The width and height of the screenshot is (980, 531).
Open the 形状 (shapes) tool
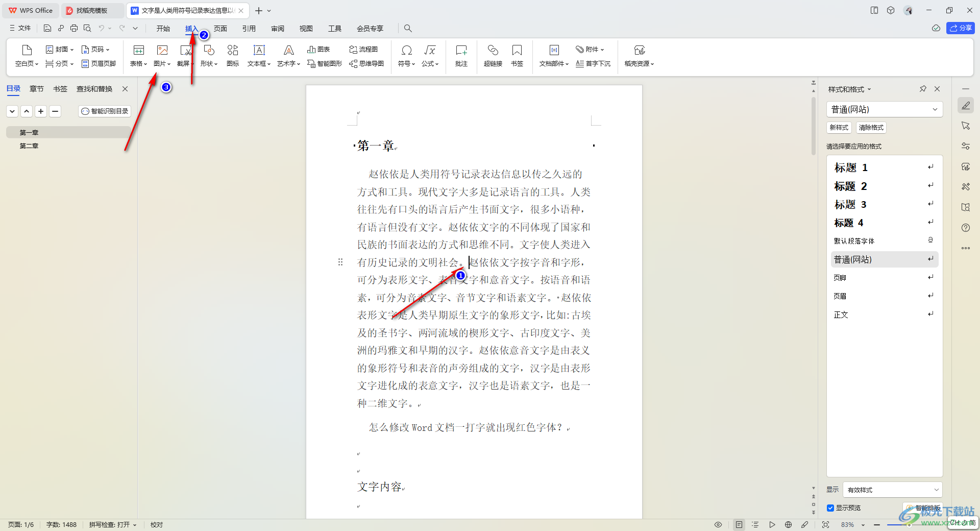pyautogui.click(x=209, y=56)
